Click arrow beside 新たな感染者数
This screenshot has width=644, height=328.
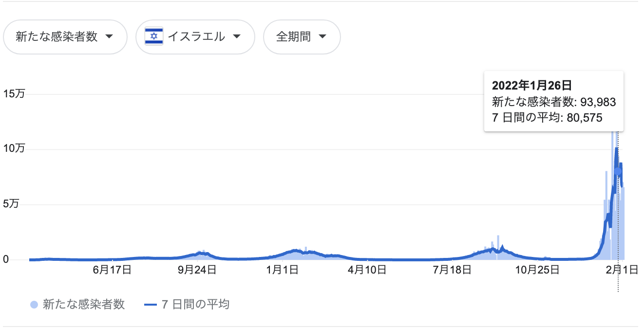pos(109,37)
